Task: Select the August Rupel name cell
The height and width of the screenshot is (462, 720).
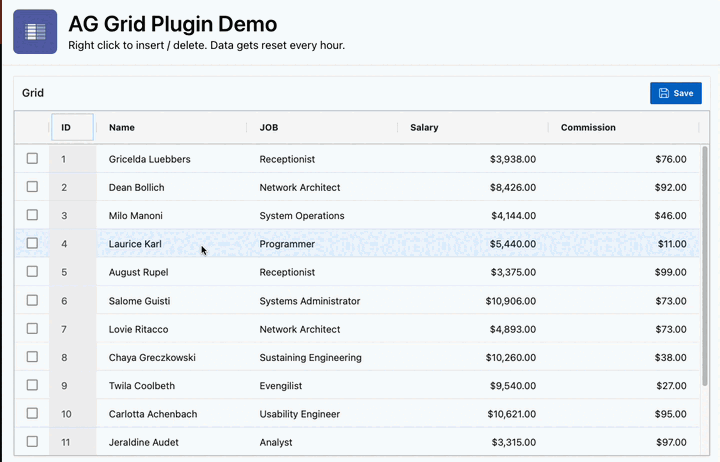Action: [172, 272]
